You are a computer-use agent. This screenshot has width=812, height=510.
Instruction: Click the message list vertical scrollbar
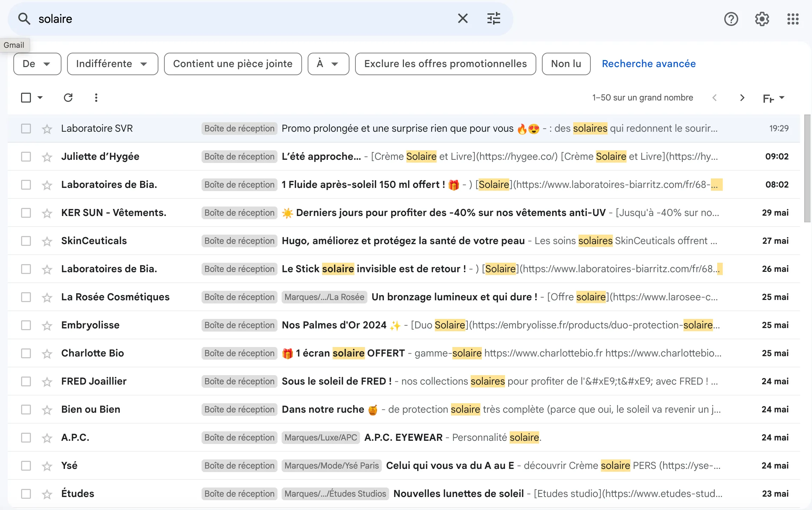click(807, 169)
